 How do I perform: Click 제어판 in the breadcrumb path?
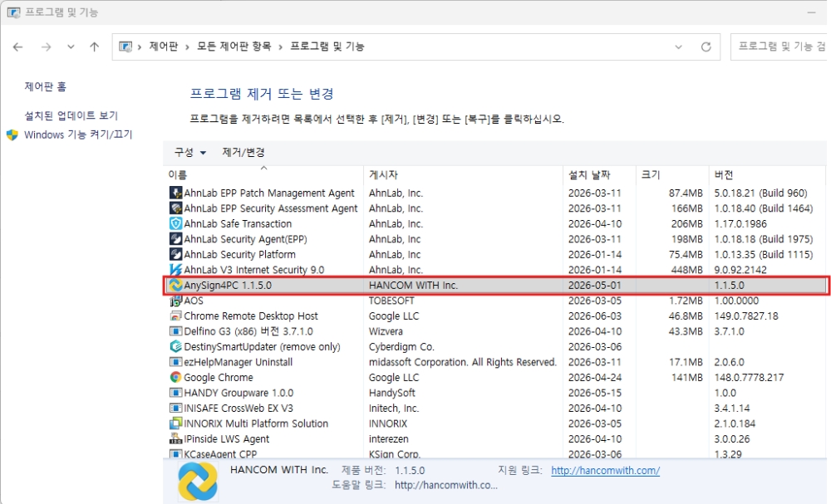(x=164, y=46)
